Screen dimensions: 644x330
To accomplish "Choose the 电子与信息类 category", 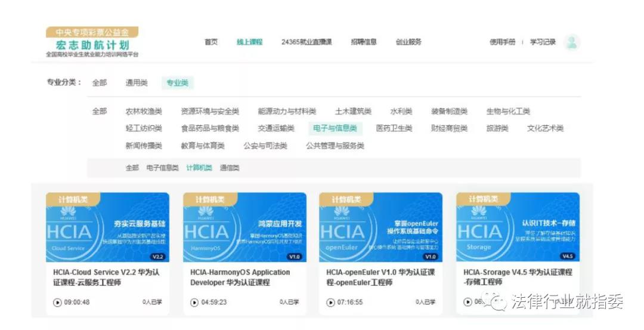I will pos(335,128).
